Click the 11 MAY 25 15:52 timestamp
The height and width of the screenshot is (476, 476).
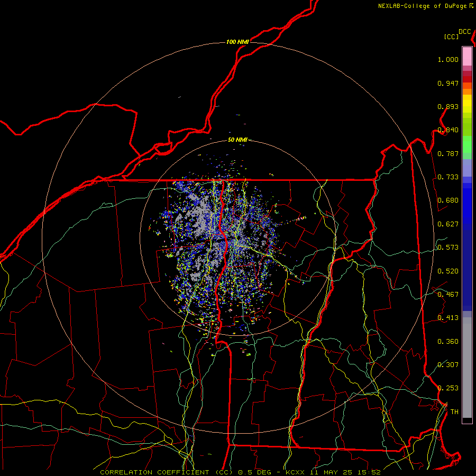(345, 472)
